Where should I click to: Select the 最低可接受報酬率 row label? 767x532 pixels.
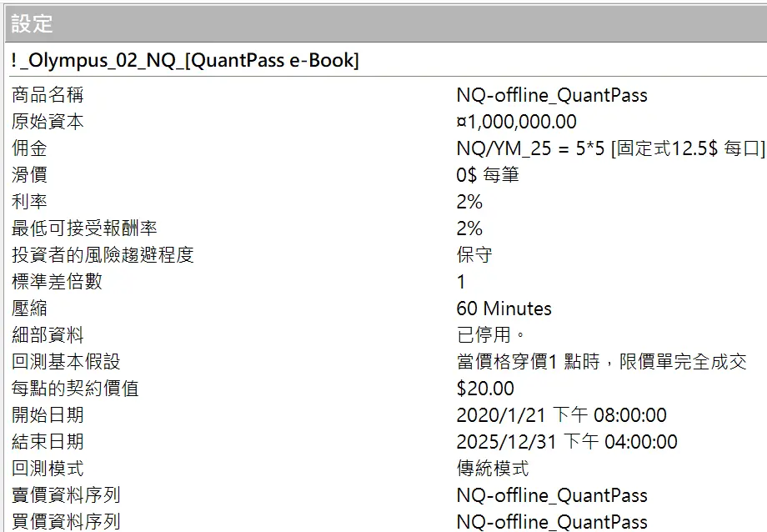pyautogui.click(x=84, y=228)
